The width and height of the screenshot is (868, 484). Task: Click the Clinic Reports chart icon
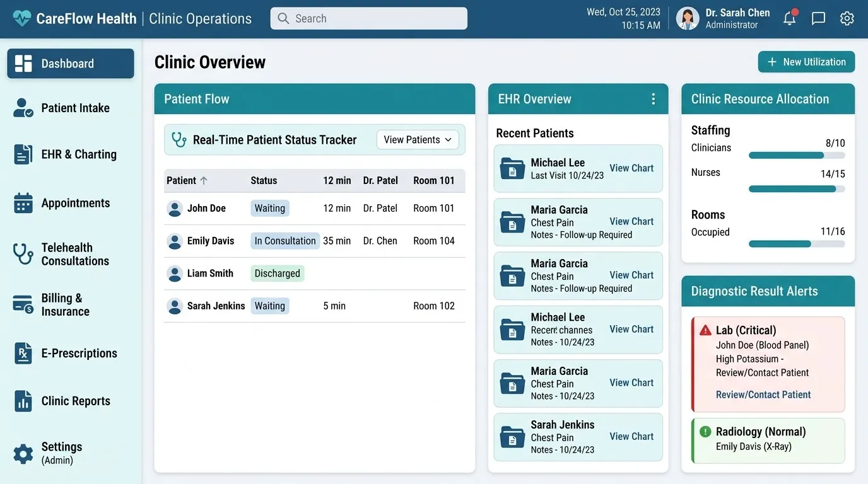(23, 401)
